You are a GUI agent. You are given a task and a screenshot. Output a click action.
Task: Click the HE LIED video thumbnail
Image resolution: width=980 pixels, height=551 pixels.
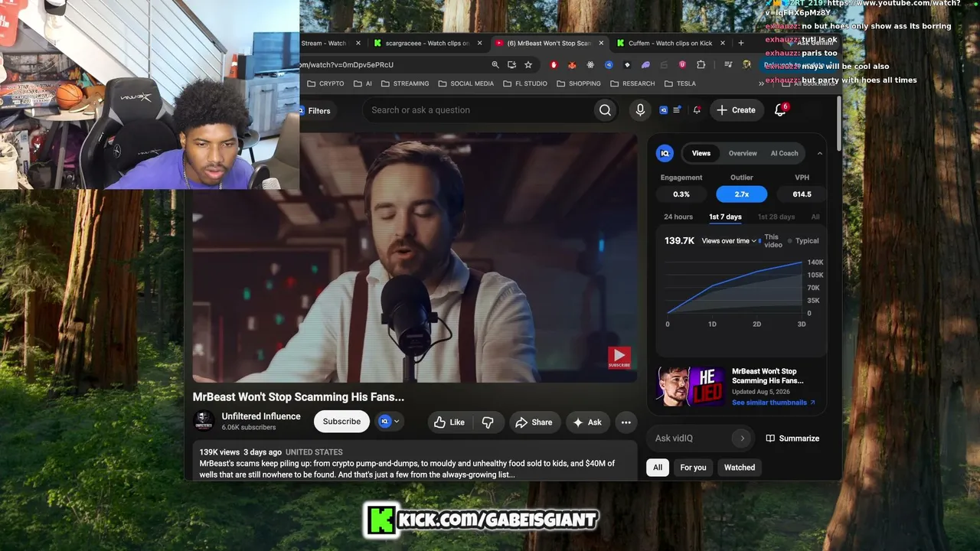[x=691, y=386]
